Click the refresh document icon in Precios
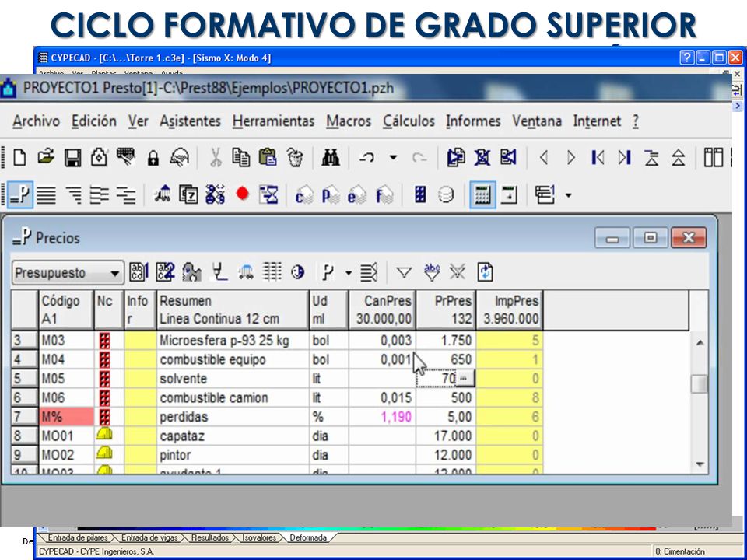This screenshot has height=560, width=747. (x=485, y=273)
